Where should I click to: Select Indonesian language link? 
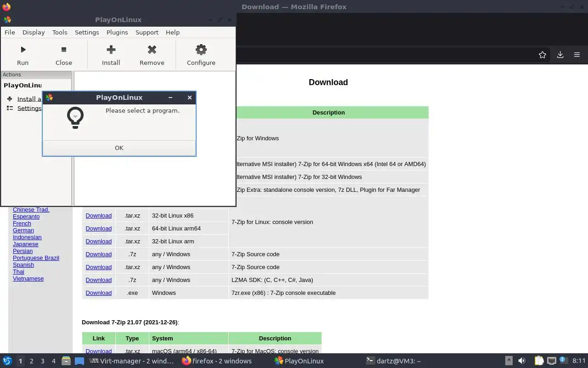[x=27, y=237]
